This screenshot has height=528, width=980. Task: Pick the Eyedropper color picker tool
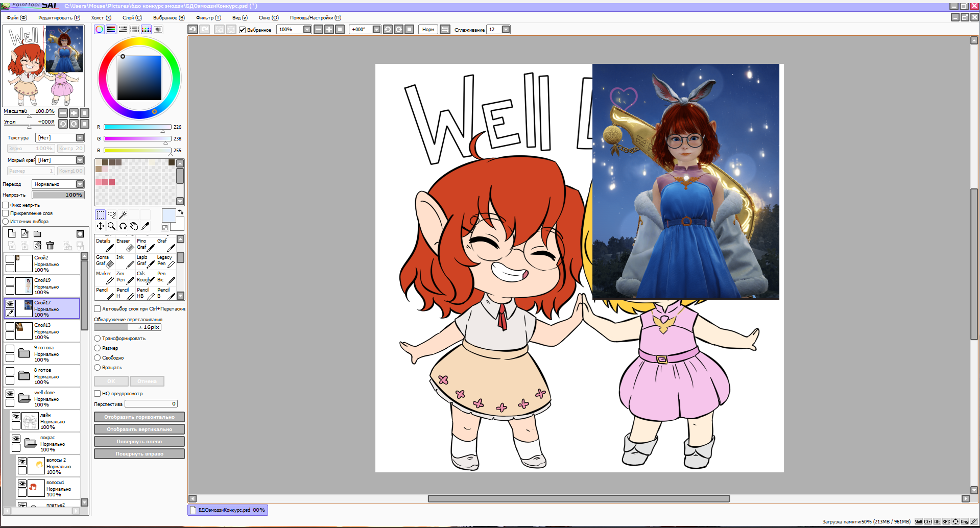pos(146,226)
